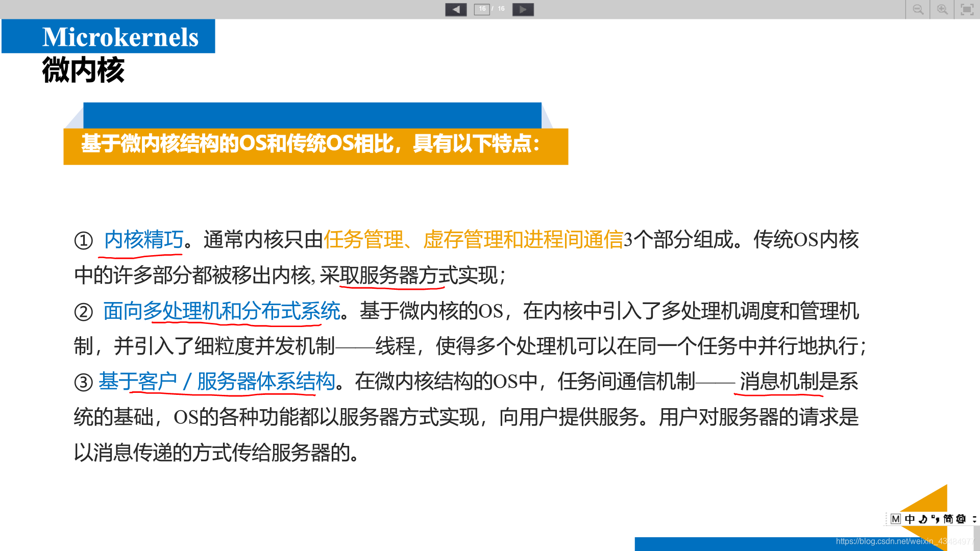980x551 pixels.
Task: Click the total page count '16' text
Action: pyautogui.click(x=501, y=9)
